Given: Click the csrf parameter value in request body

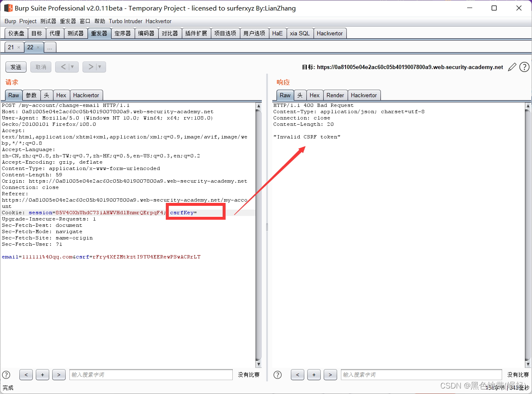Looking at the screenshot, I should click(147, 257).
